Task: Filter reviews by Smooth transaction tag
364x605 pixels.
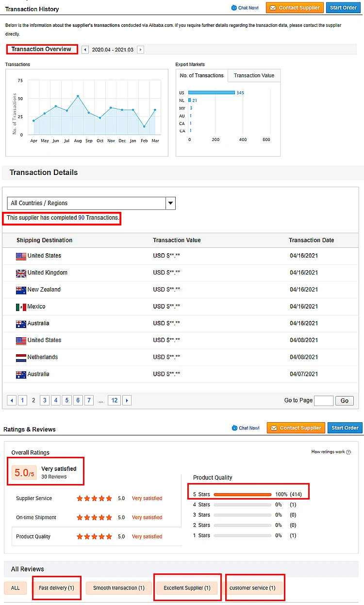Action: pos(119,588)
